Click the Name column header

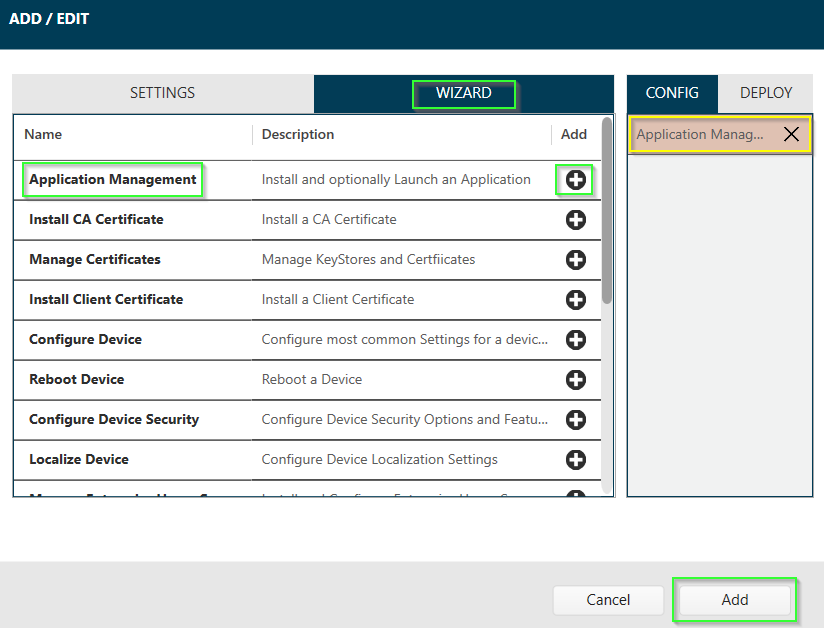(x=44, y=134)
